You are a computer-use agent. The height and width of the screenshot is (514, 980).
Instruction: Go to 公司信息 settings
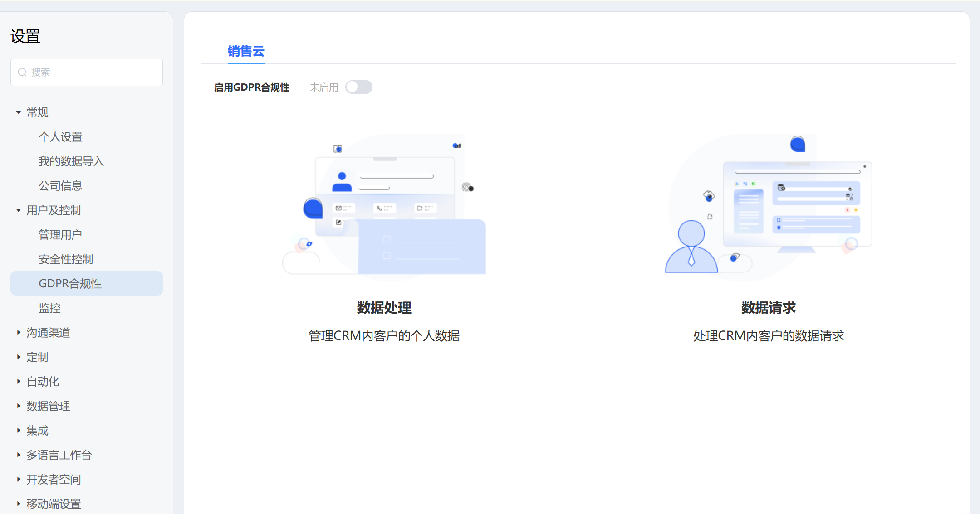pos(60,186)
